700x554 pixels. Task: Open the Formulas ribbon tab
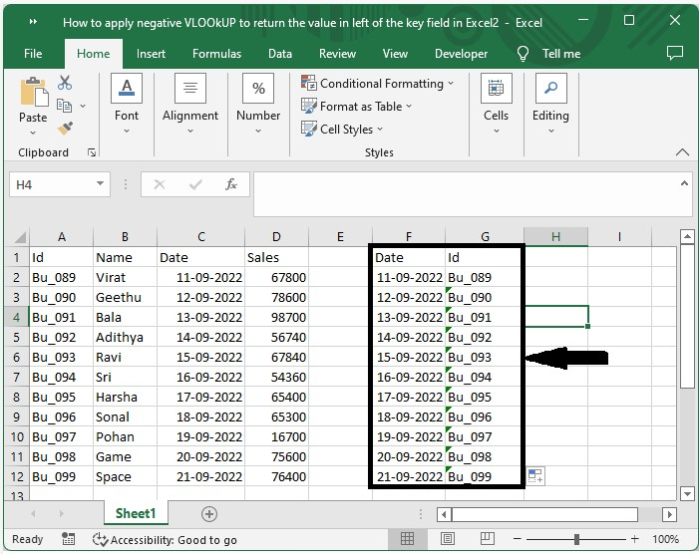pos(216,54)
